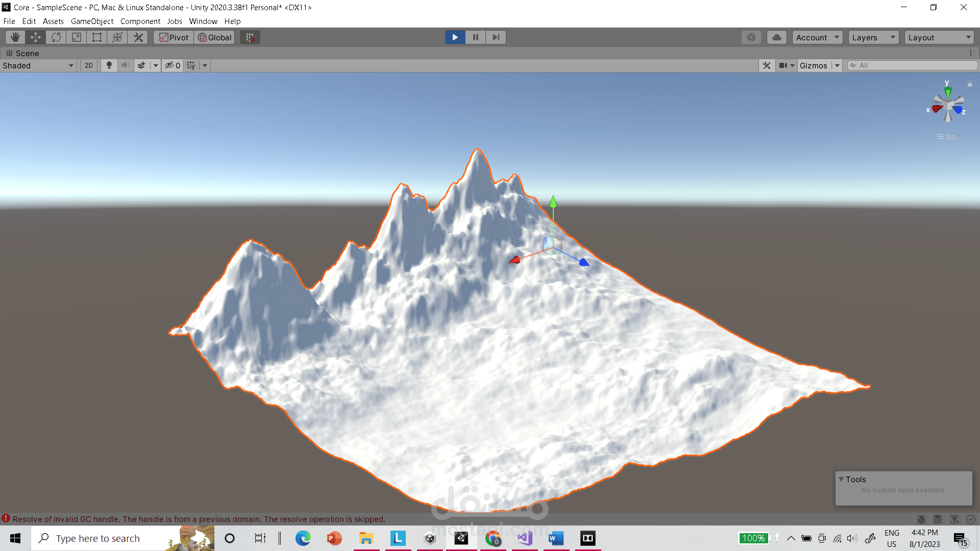980x551 pixels.
Task: Toggle hidden objects visibility counter
Action: pos(173,65)
